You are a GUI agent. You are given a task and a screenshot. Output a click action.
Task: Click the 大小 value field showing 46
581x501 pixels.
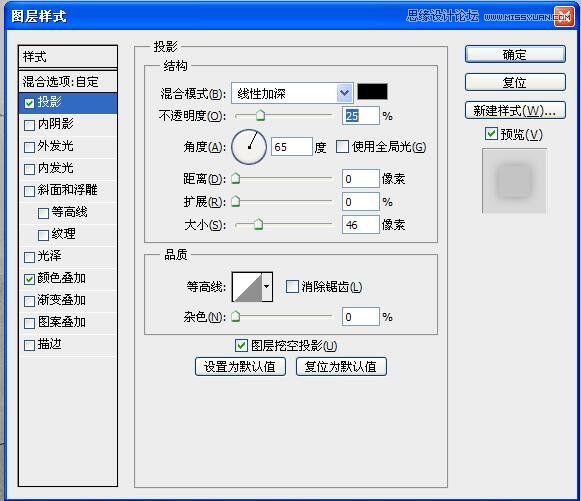(x=361, y=225)
